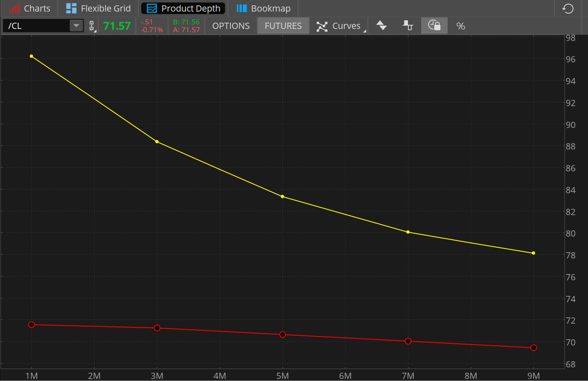Click the -.51 net change value
588x381 pixels.
pos(147,22)
